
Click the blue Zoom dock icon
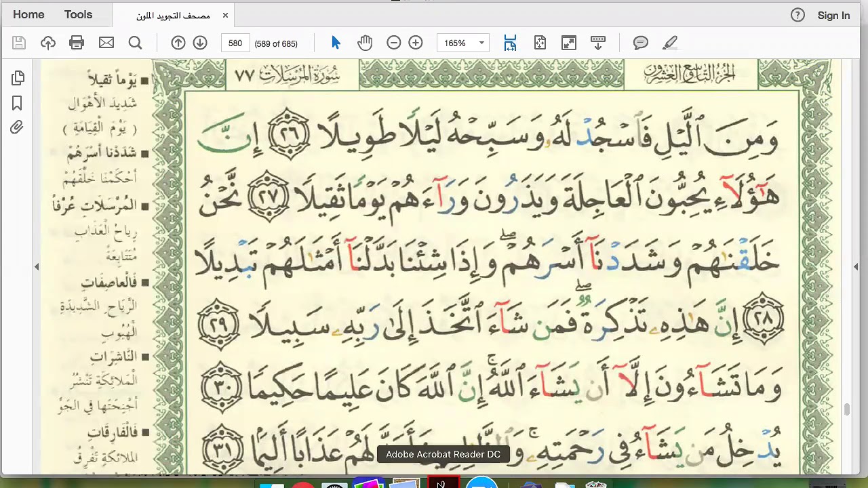[482, 483]
